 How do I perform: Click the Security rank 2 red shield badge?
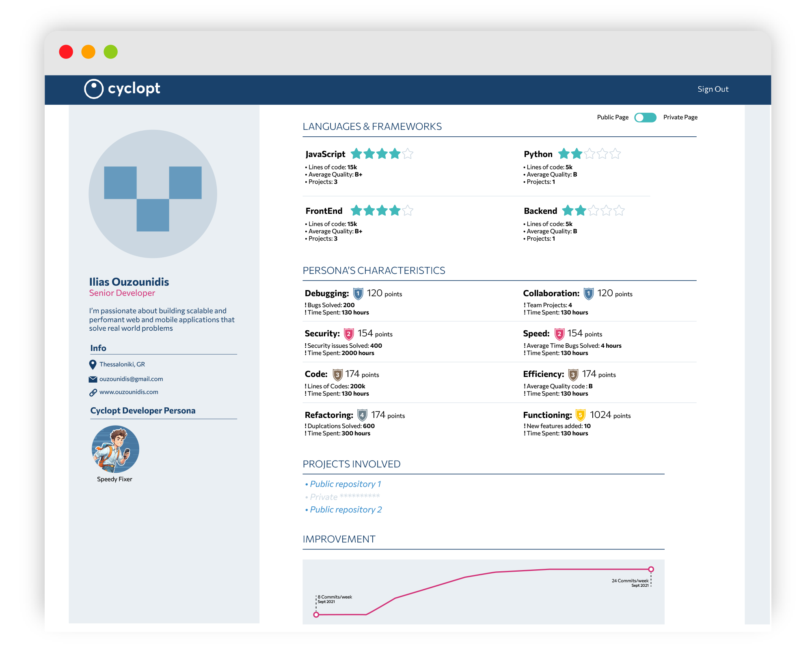click(349, 334)
